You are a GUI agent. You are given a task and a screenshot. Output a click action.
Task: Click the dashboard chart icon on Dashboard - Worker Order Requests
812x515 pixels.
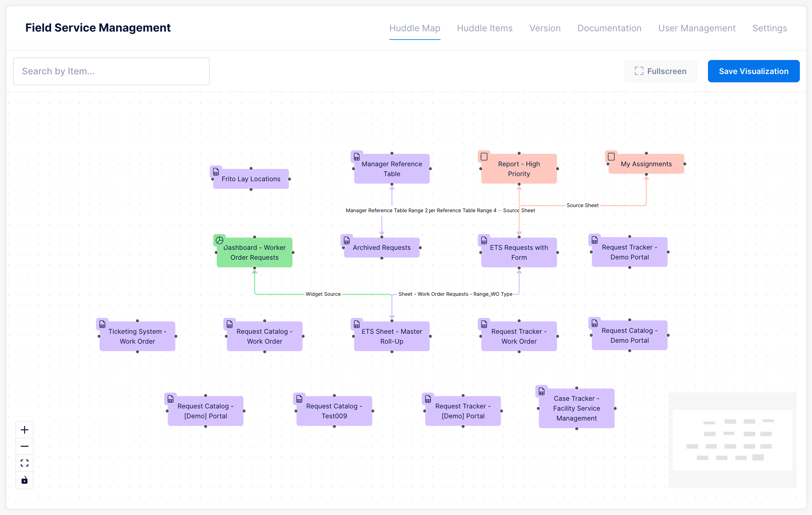220,240
